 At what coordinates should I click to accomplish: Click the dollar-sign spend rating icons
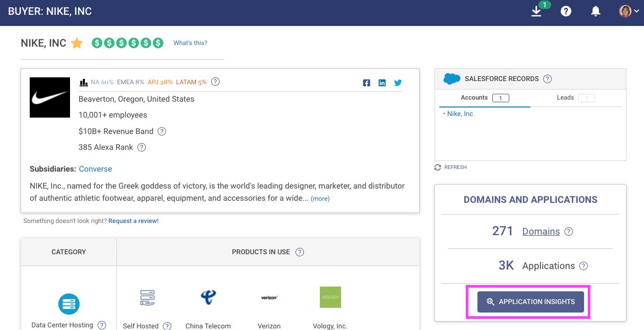click(x=127, y=43)
